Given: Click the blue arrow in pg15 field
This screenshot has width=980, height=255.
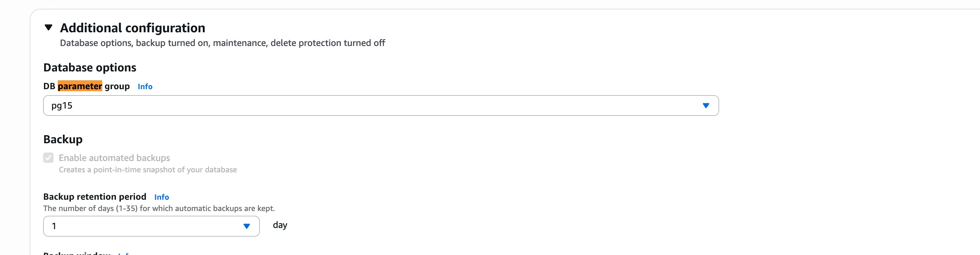Looking at the screenshot, I should [706, 106].
